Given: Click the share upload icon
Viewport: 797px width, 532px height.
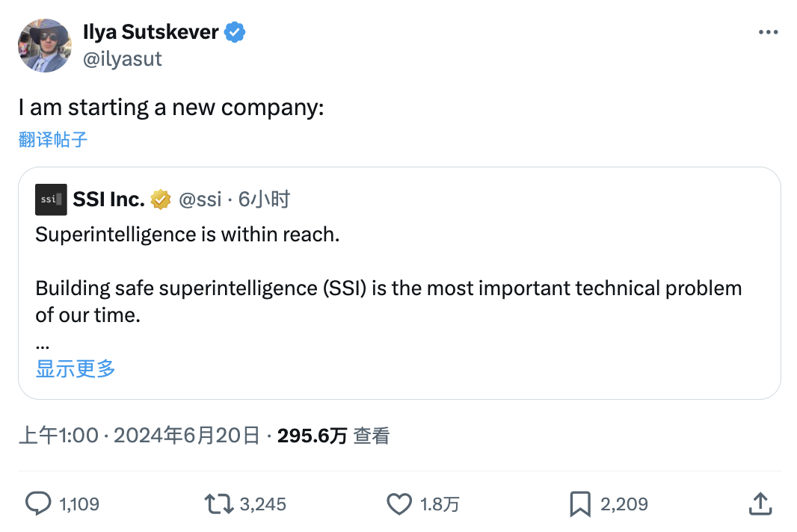Looking at the screenshot, I should tap(760, 504).
